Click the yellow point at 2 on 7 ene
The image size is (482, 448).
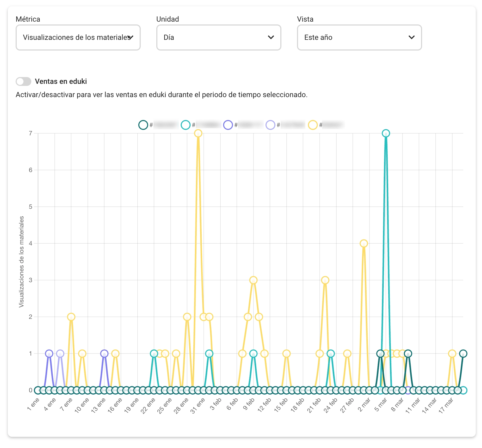tap(71, 317)
